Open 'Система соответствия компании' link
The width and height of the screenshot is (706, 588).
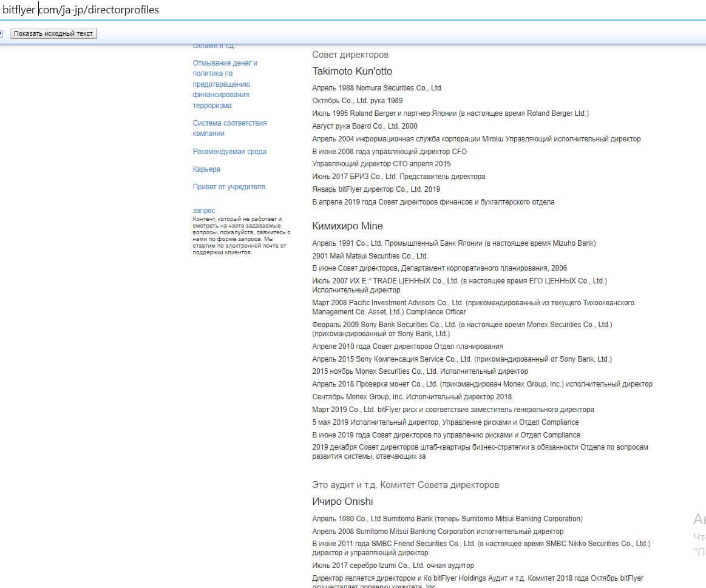[x=229, y=128]
